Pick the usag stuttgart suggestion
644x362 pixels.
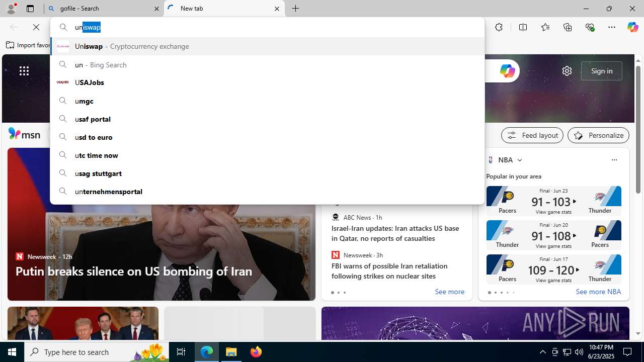[x=267, y=173]
